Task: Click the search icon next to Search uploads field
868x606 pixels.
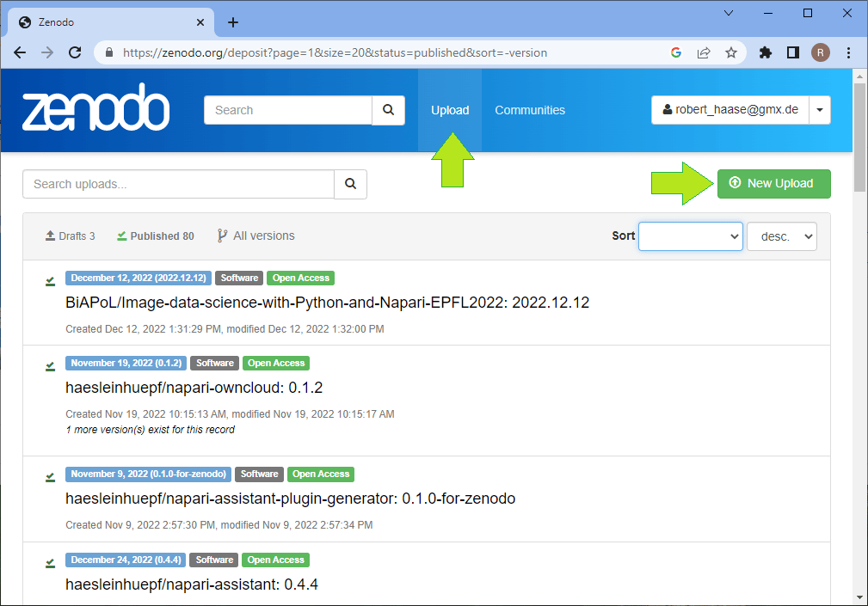Action: [350, 183]
